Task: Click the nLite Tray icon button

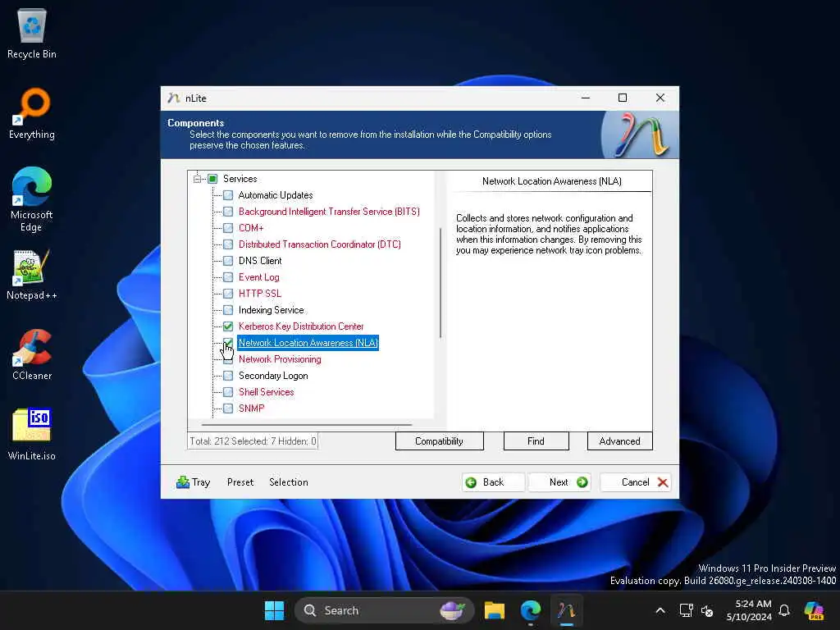Action: pyautogui.click(x=193, y=482)
